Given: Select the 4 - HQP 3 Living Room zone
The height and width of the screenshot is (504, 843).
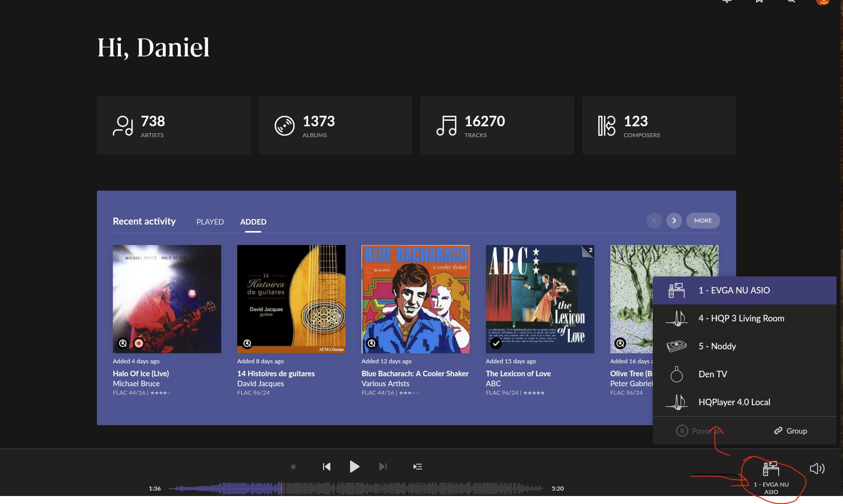Looking at the screenshot, I should (745, 318).
